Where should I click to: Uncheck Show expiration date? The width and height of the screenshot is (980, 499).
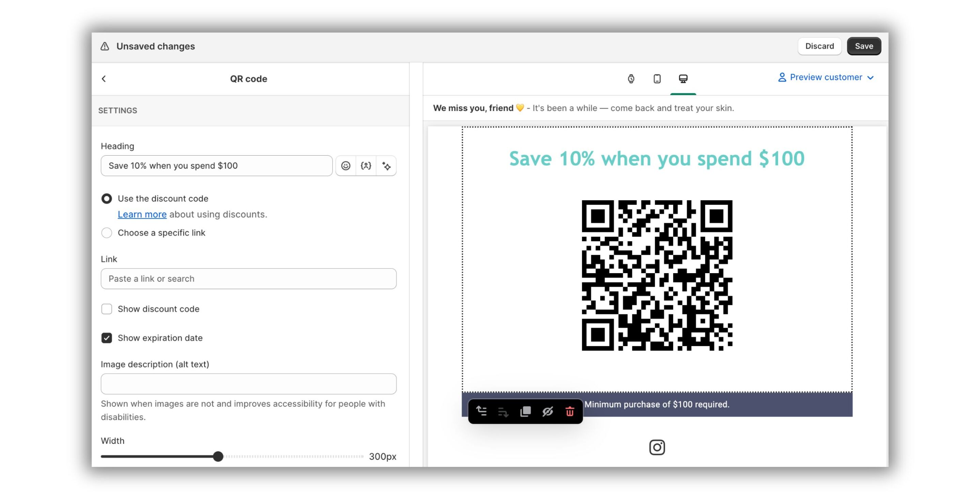click(107, 338)
